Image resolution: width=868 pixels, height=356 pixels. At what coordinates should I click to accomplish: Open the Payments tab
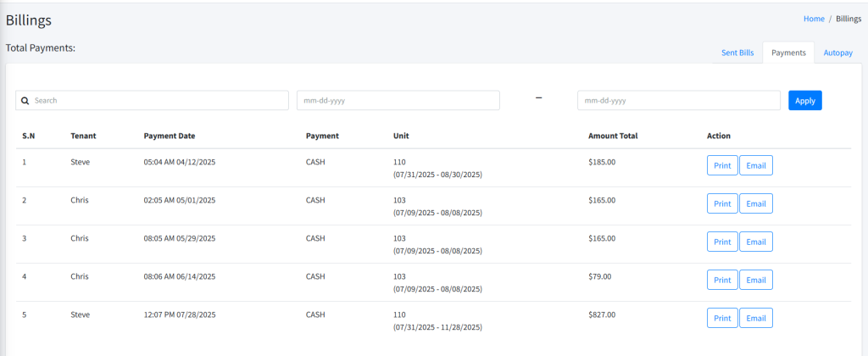[x=787, y=53]
